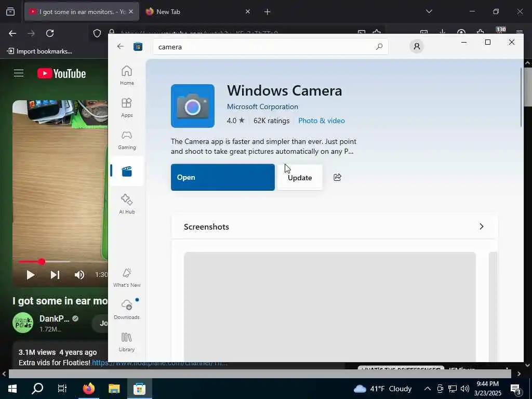This screenshot has width=532, height=399.
Task: Open What's New in Store sidebar
Action: (x=127, y=277)
